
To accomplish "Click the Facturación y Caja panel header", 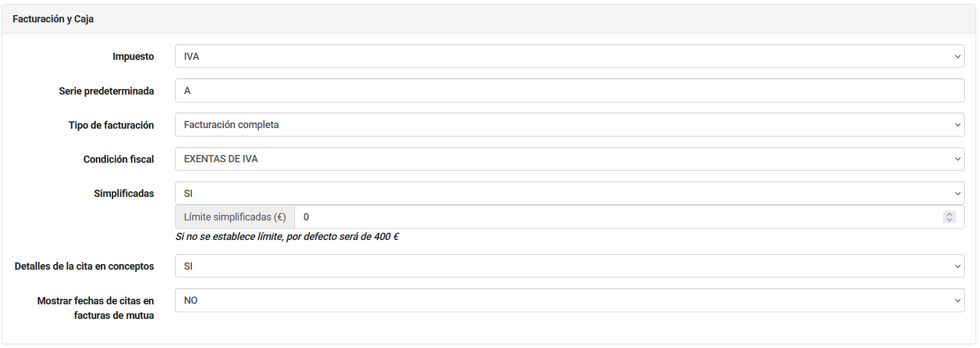I will 53,19.
